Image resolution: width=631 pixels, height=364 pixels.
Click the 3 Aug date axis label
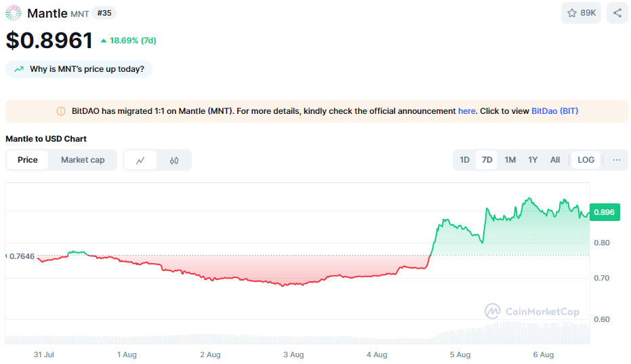(x=293, y=355)
